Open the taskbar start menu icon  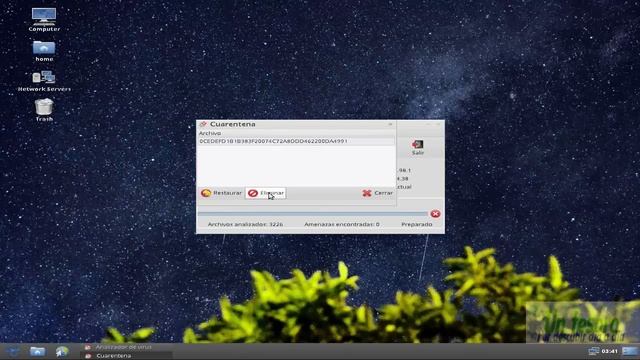[13, 351]
